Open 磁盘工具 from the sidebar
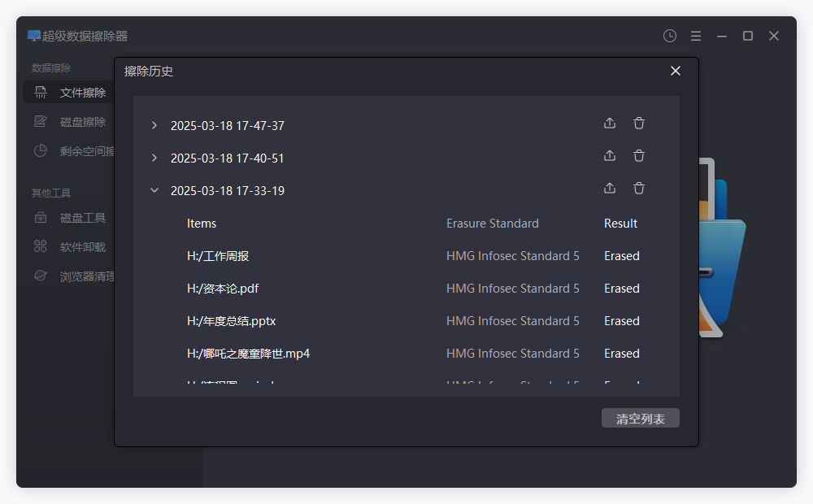The height and width of the screenshot is (504, 813). [x=81, y=218]
